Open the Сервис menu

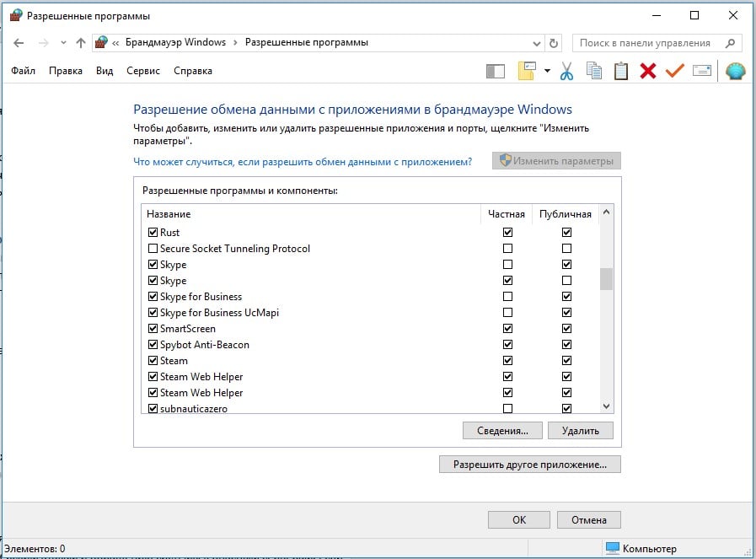(143, 71)
